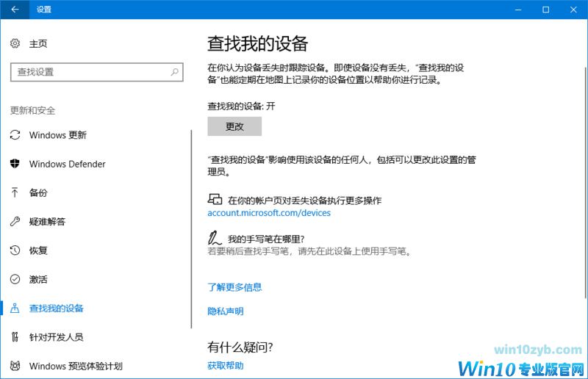Click the 备份 upload arrow icon
Screen dimensions: 588x379
coord(15,192)
